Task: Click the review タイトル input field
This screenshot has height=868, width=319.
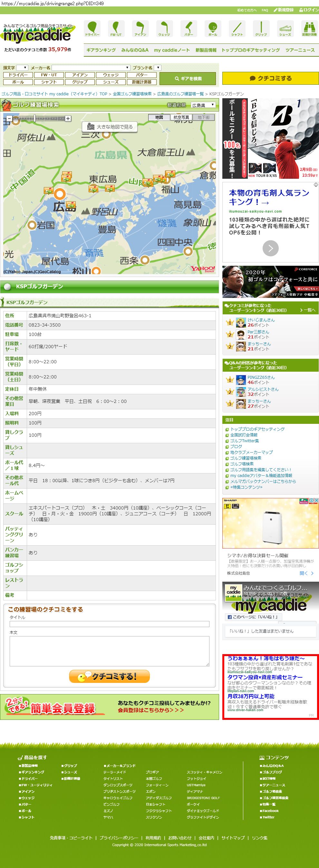Action: point(109,624)
